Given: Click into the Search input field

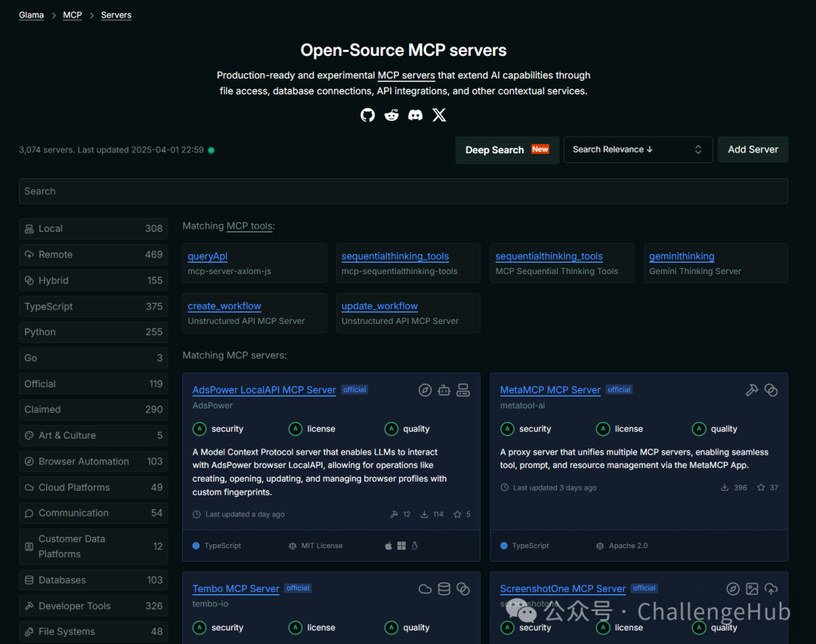Looking at the screenshot, I should click(x=403, y=192).
